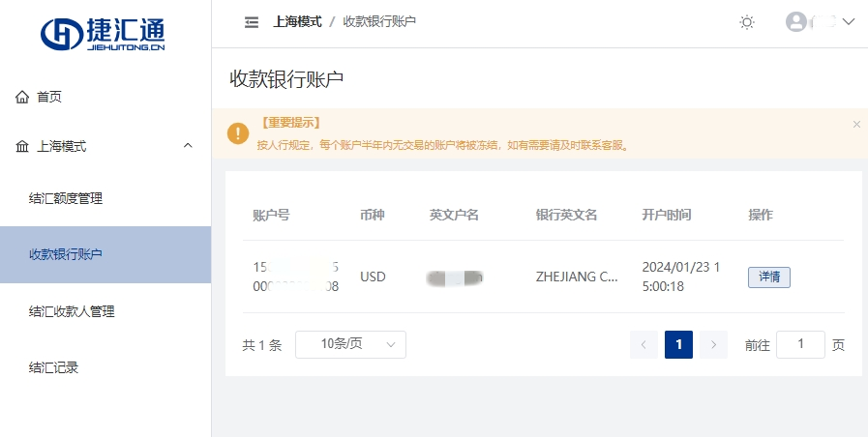
Task: Click the 前往 page number input field
Action: (x=800, y=344)
